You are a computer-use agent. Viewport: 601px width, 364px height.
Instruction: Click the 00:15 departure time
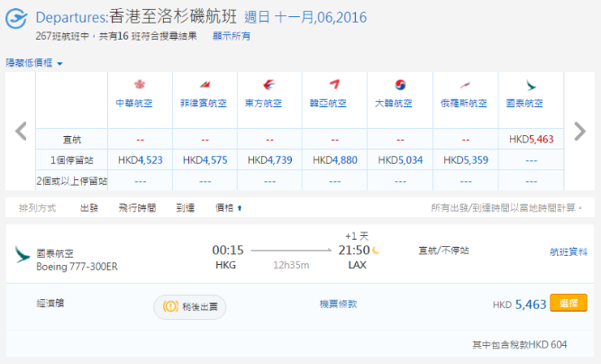[228, 250]
